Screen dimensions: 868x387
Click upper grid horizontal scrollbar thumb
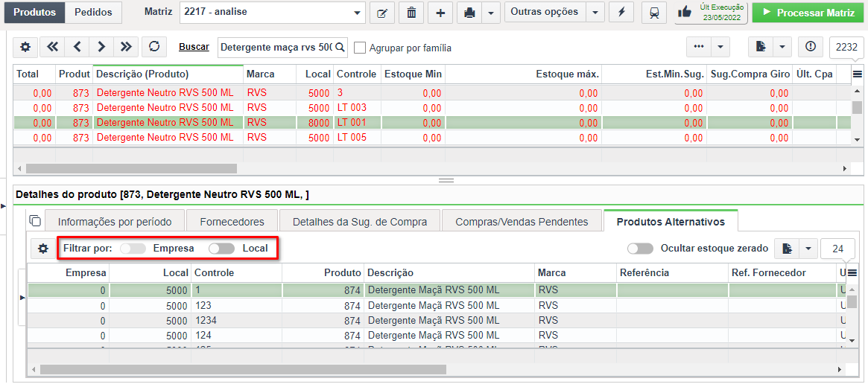[131, 168]
